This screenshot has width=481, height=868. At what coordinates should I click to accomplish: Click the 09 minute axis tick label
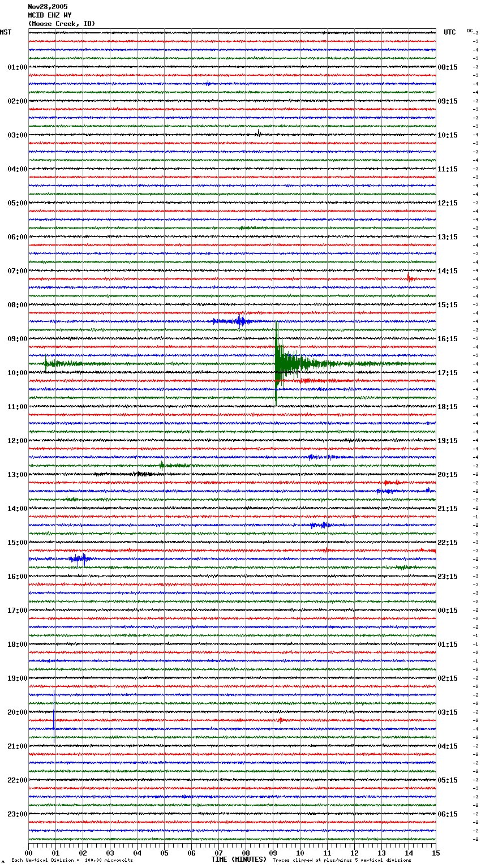[x=273, y=853]
